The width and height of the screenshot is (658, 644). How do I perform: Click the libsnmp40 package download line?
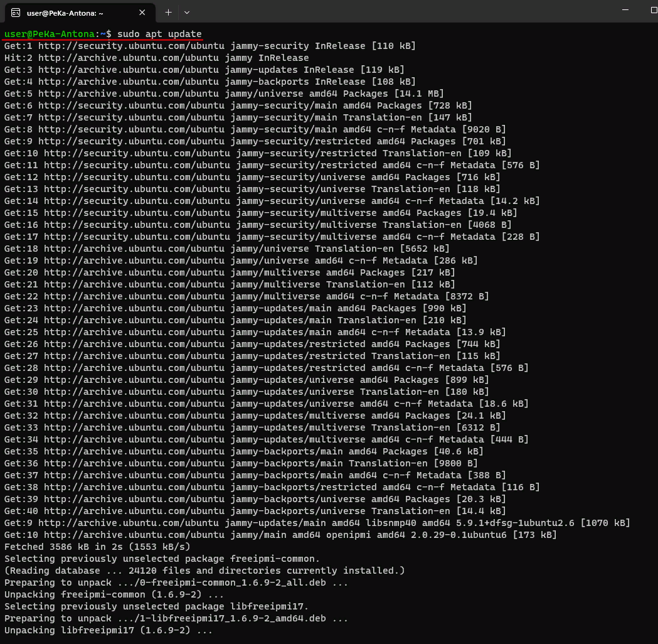click(317, 523)
